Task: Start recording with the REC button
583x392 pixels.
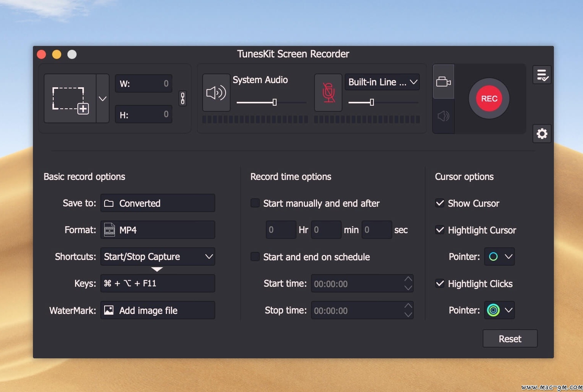Action: 489,98
